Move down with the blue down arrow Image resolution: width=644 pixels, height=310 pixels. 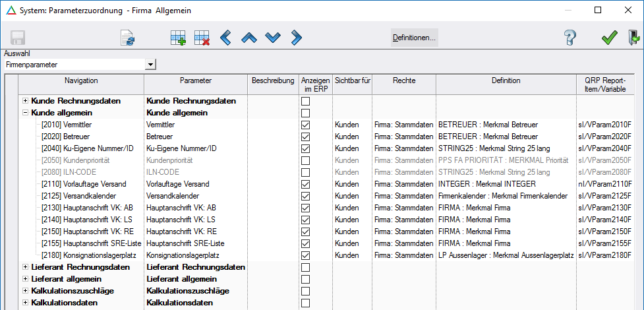(272, 38)
